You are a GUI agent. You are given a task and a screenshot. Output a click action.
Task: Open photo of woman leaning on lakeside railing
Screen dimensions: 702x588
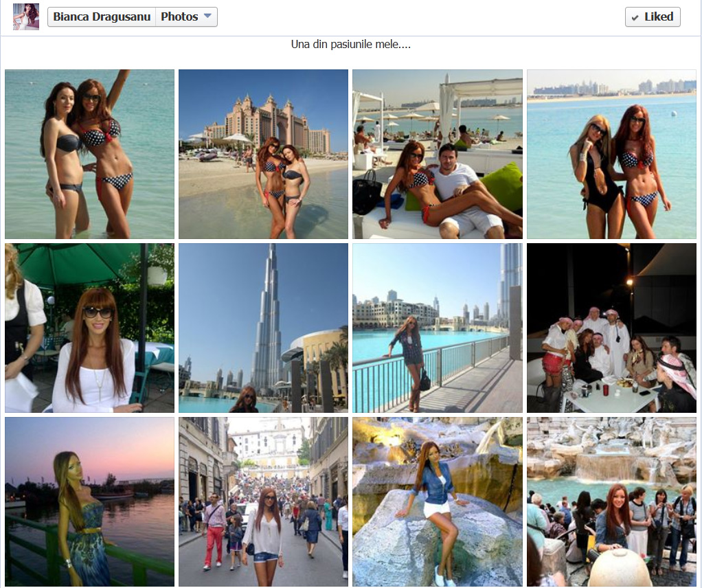[x=437, y=328]
